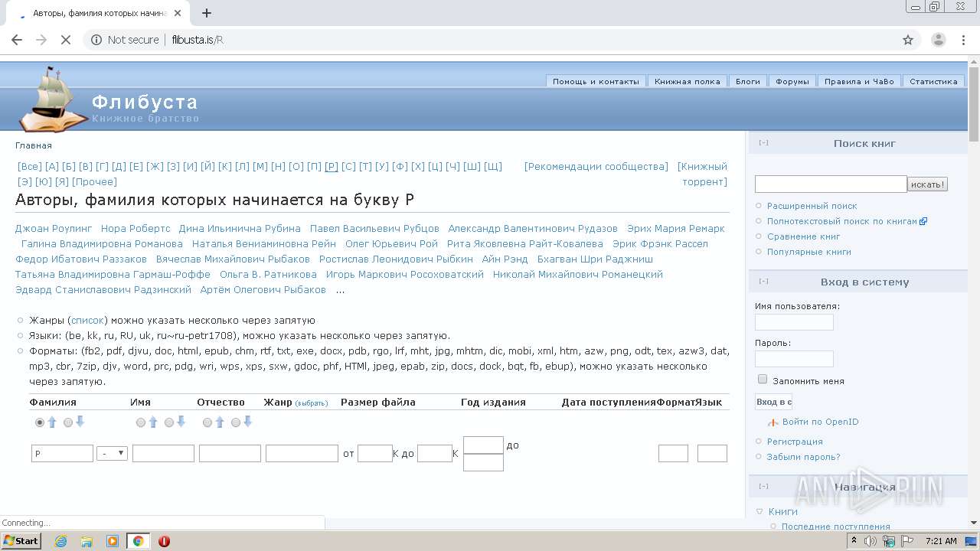Open Блоги tab

[x=748, y=81]
